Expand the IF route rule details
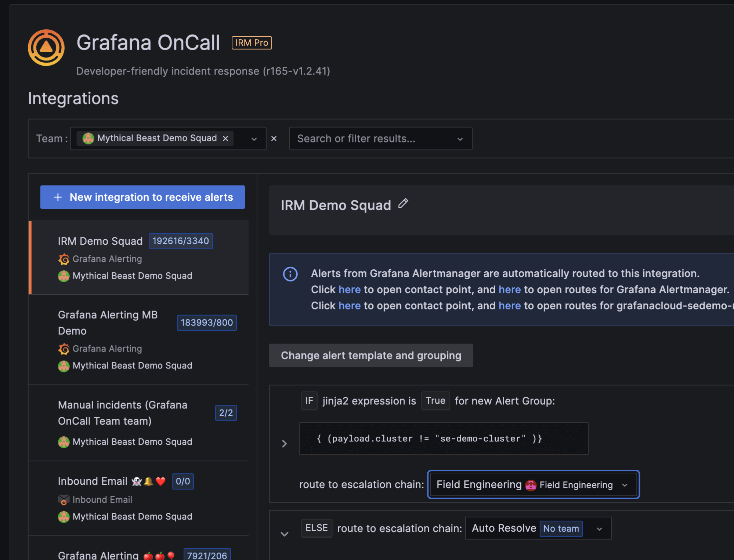The image size is (734, 560). tap(285, 444)
